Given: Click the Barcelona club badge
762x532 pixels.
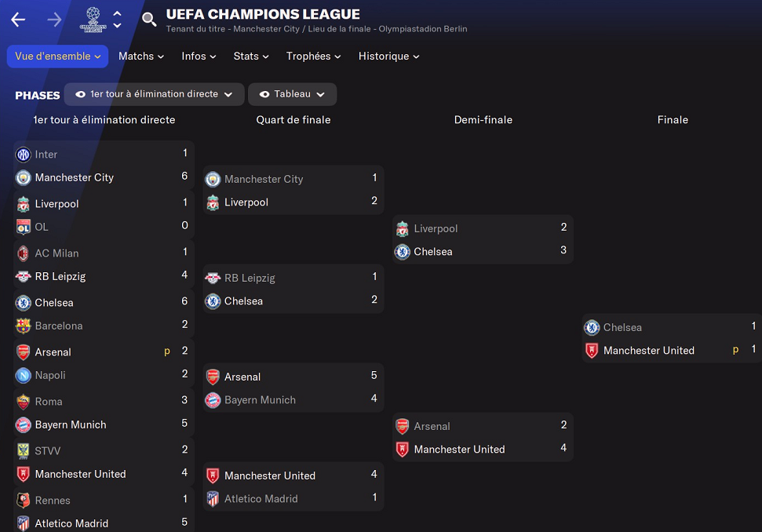Looking at the screenshot, I should tap(24, 326).
